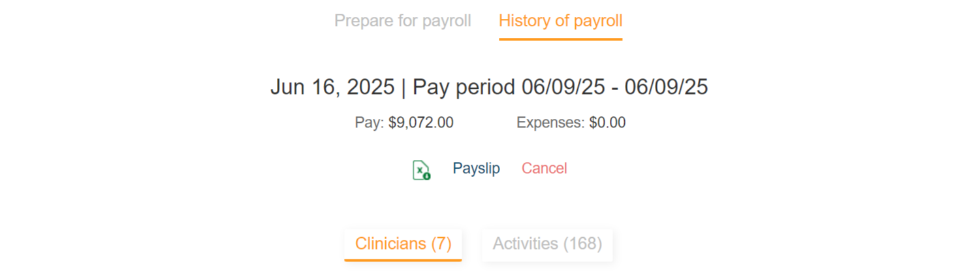Export payroll to Excel spreadsheet icon
Screen dimensions: 980x279
click(421, 170)
